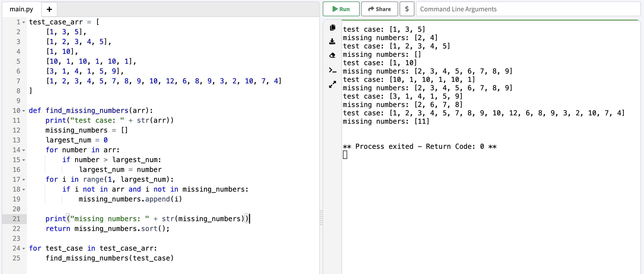Collapse the if block at line 15
The height and width of the screenshot is (274, 644).
tap(23, 160)
